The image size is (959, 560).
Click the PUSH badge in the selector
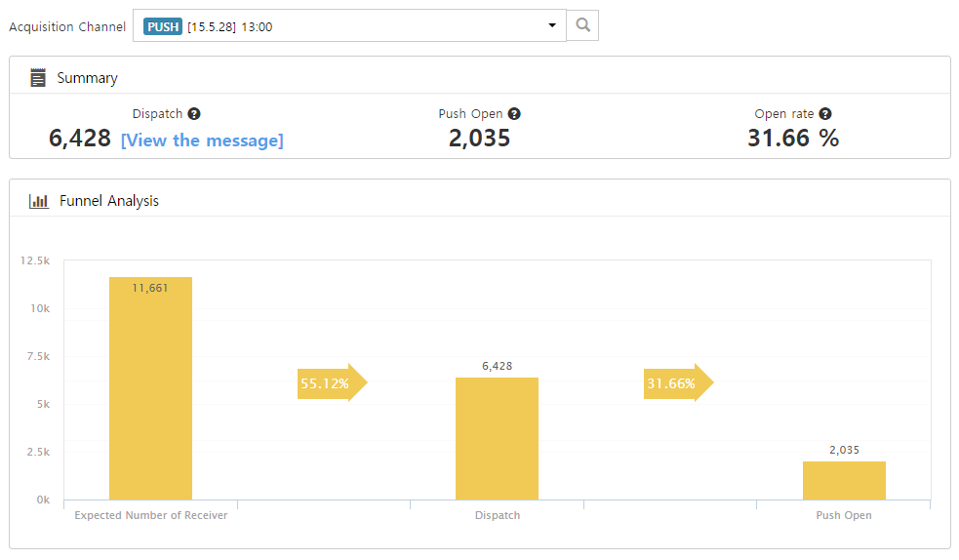pos(163,27)
